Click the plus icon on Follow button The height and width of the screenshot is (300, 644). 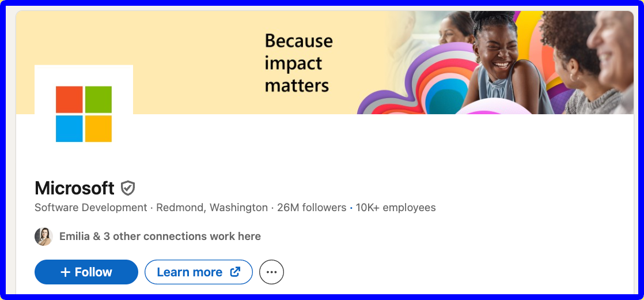coord(65,272)
